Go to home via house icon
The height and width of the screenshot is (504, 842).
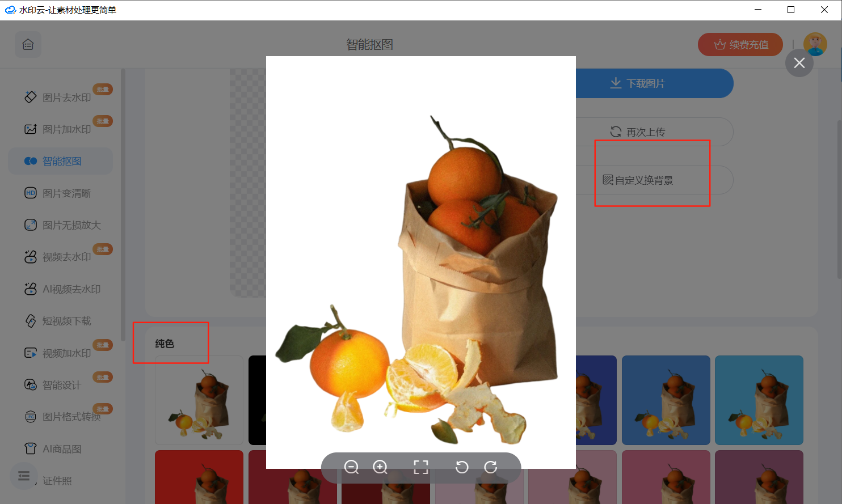pos(28,44)
